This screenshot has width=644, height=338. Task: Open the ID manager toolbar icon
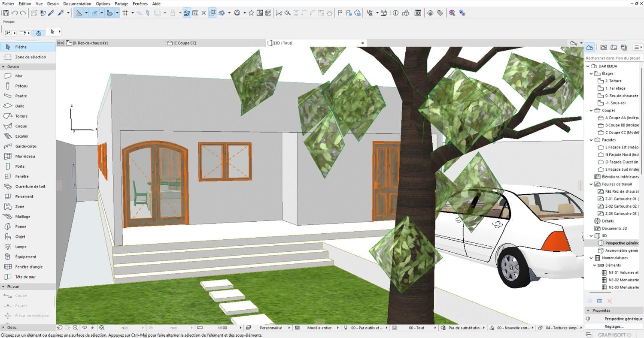pyautogui.click(x=418, y=13)
